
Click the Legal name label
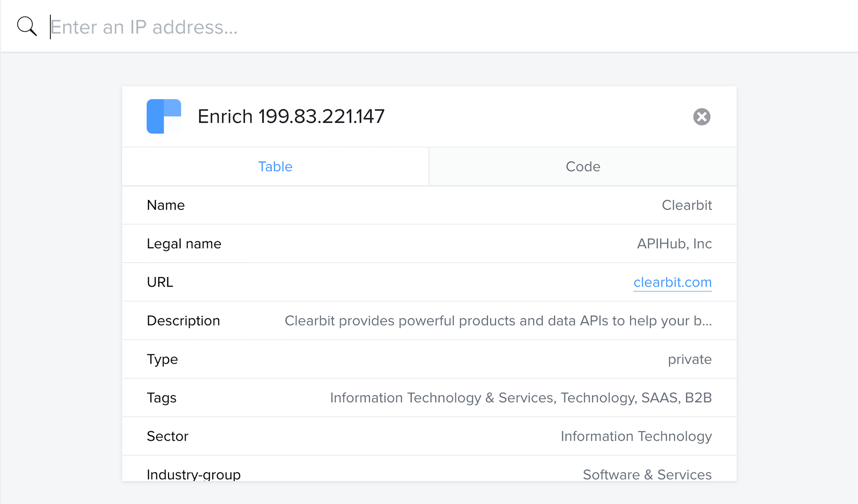click(184, 244)
